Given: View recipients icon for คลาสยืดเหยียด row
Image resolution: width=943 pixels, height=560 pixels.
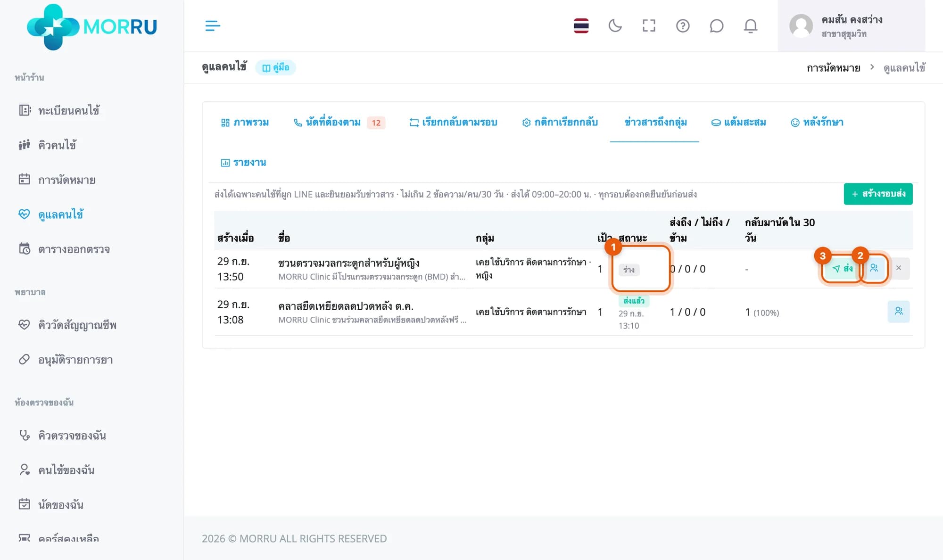Looking at the screenshot, I should click(899, 312).
